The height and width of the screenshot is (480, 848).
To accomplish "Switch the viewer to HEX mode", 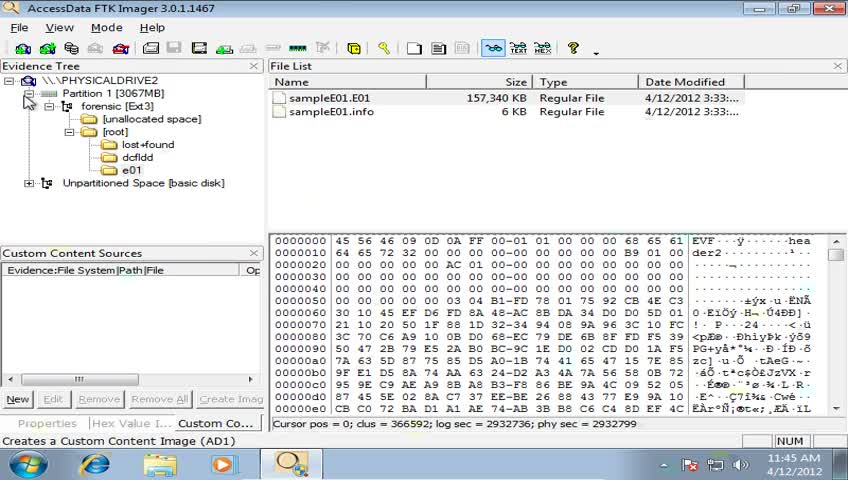I will tap(542, 49).
